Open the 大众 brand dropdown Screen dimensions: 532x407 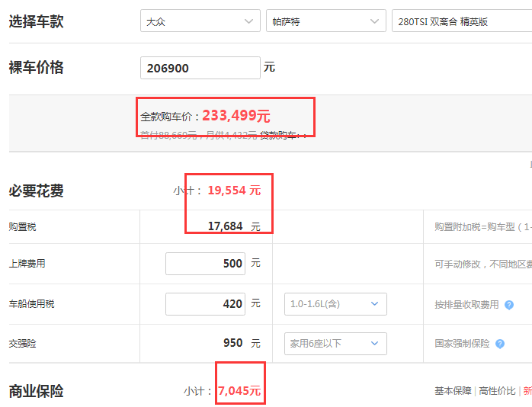pos(200,21)
